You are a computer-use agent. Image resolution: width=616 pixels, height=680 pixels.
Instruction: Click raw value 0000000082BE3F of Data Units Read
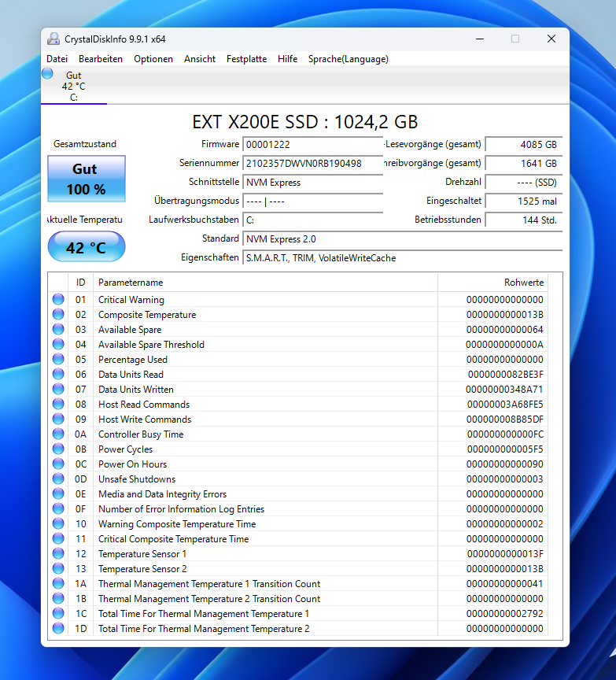(505, 375)
